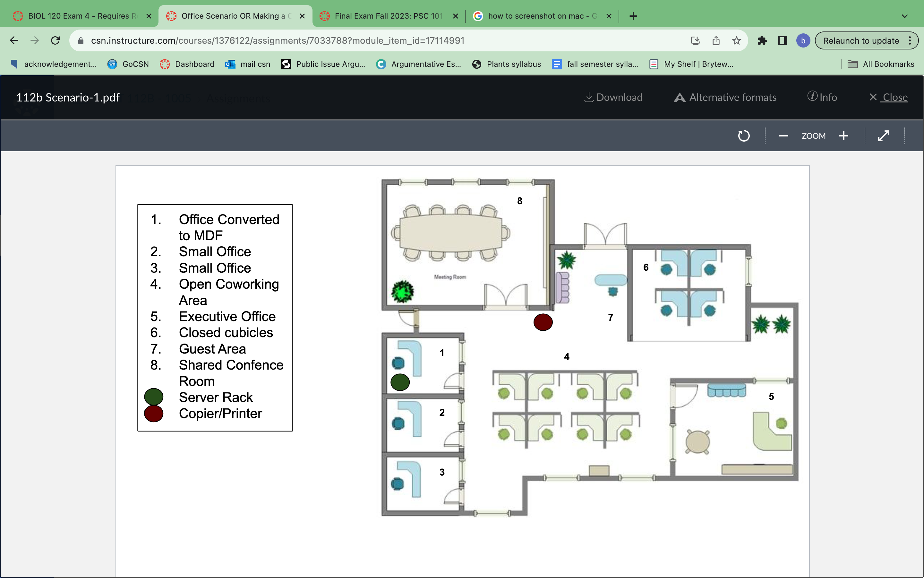The height and width of the screenshot is (578, 924).
Task: Open the Dashboard bookmark
Action: click(x=187, y=64)
